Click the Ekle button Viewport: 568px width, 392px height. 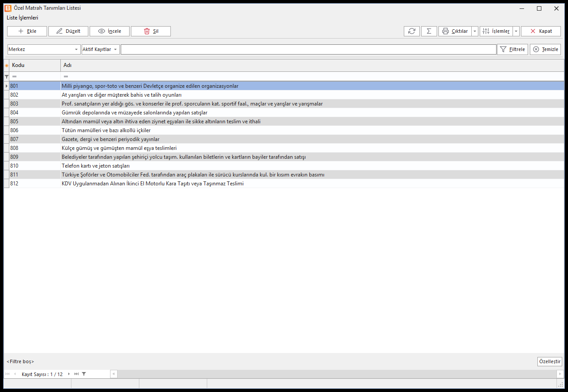click(x=27, y=31)
